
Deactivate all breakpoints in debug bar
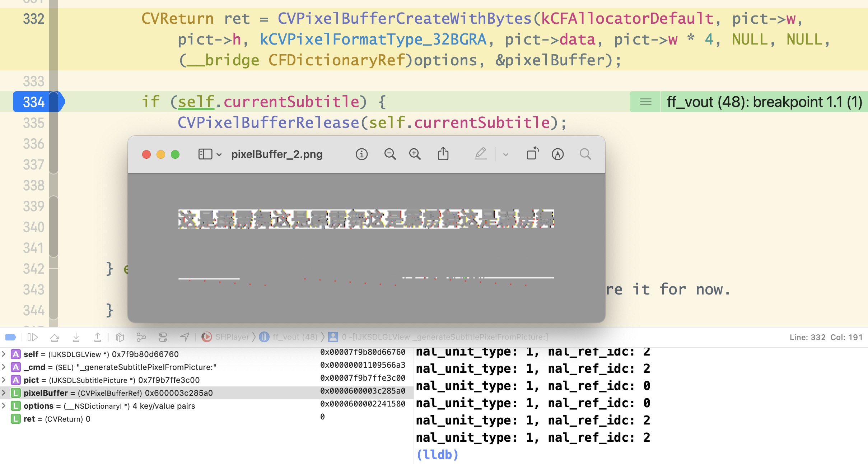click(x=11, y=337)
